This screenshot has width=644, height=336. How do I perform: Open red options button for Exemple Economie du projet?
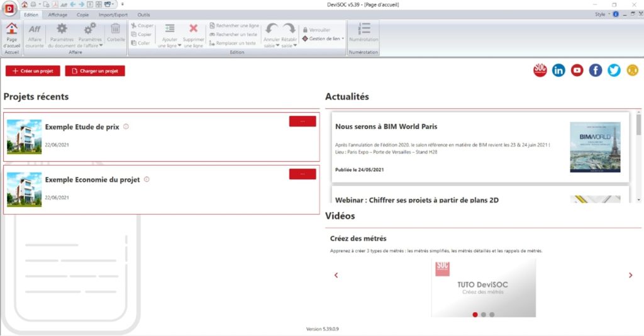click(x=303, y=174)
